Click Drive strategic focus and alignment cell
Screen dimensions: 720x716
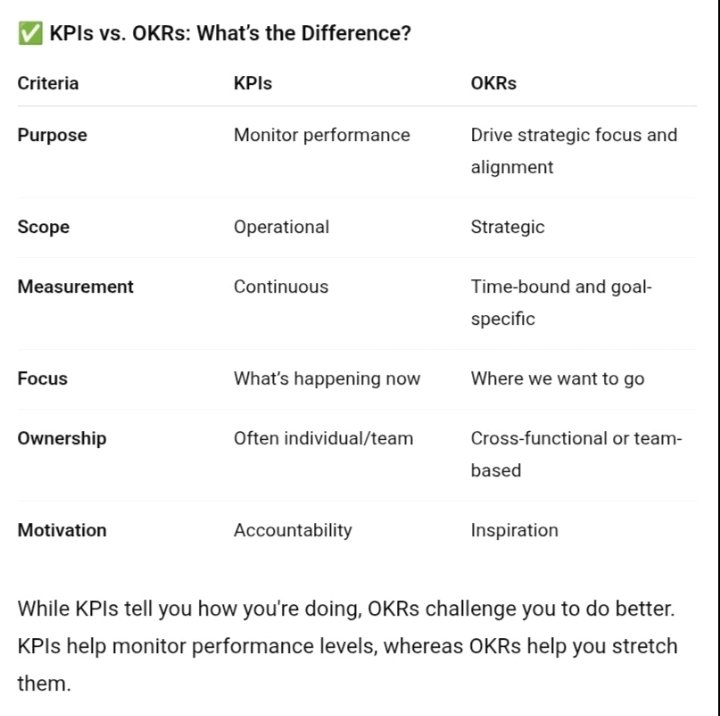tap(574, 151)
